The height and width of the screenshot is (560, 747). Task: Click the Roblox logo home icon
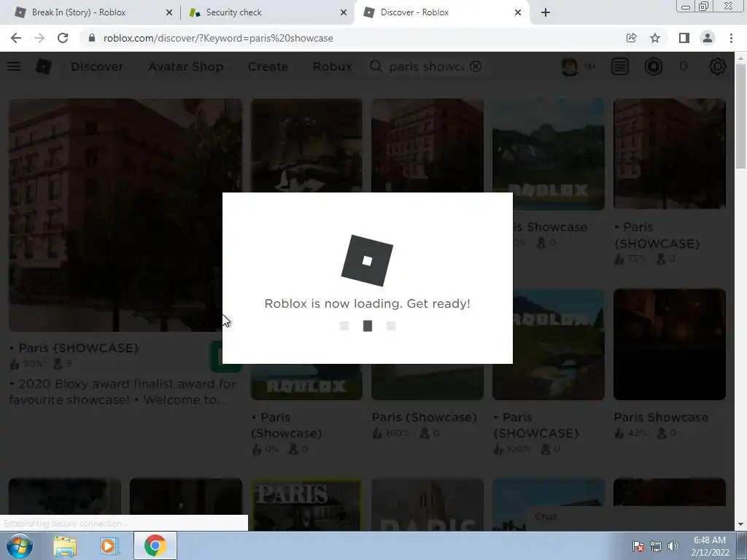[43, 66]
